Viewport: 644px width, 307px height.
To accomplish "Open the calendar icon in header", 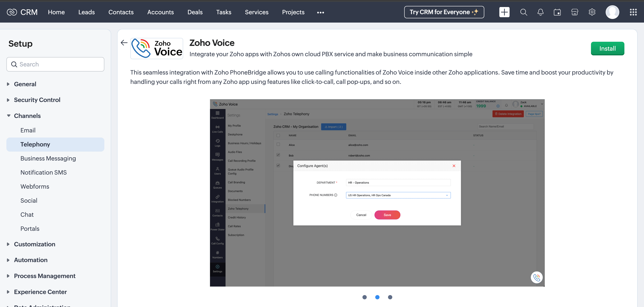I will click(557, 12).
